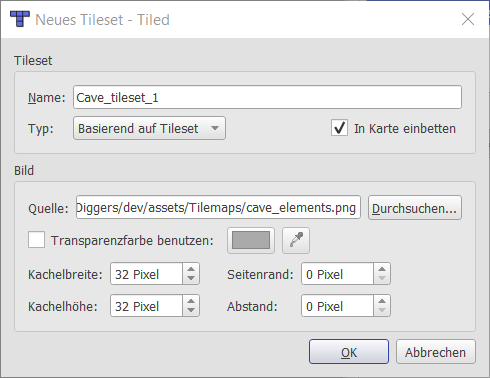Decrease Seitenrand with down arrow
Image resolution: width=490 pixels, height=378 pixels.
(382, 279)
